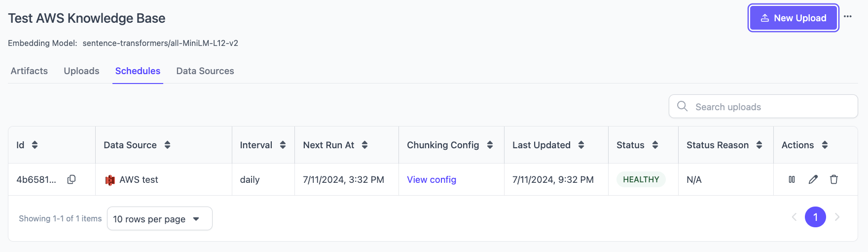Edit the AWS test schedule

(813, 179)
